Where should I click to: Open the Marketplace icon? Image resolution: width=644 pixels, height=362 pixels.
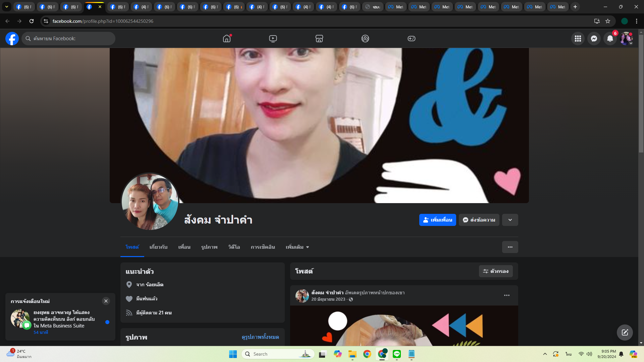[319, 39]
